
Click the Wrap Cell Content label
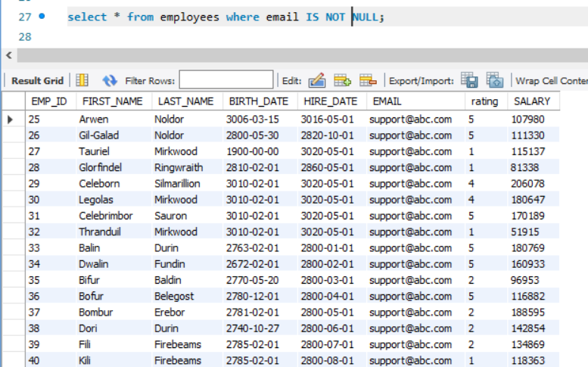tap(552, 81)
